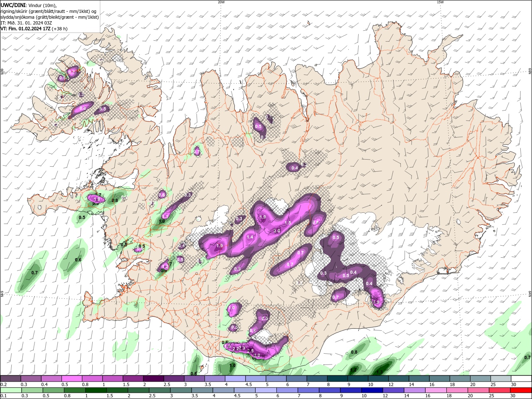Pick the white 30+ swatch ending upper legend
Image resolution: width=532 pixels, height=399 pixels.
click(x=521, y=379)
